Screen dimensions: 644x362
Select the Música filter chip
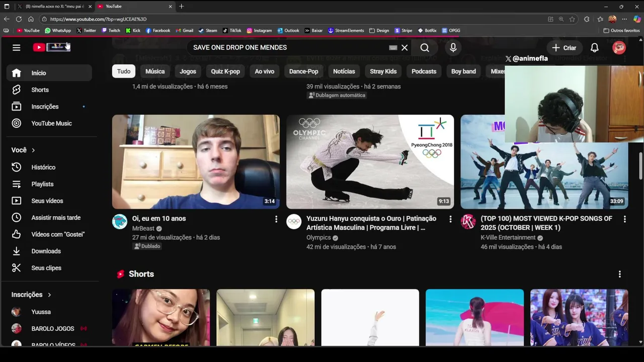coord(155,71)
